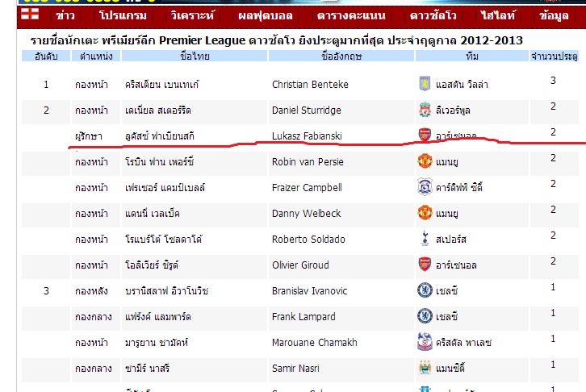Image resolution: width=586 pixels, height=392 pixels.
Task: Click the England flag icon in navigation bar
Action: pos(30,14)
